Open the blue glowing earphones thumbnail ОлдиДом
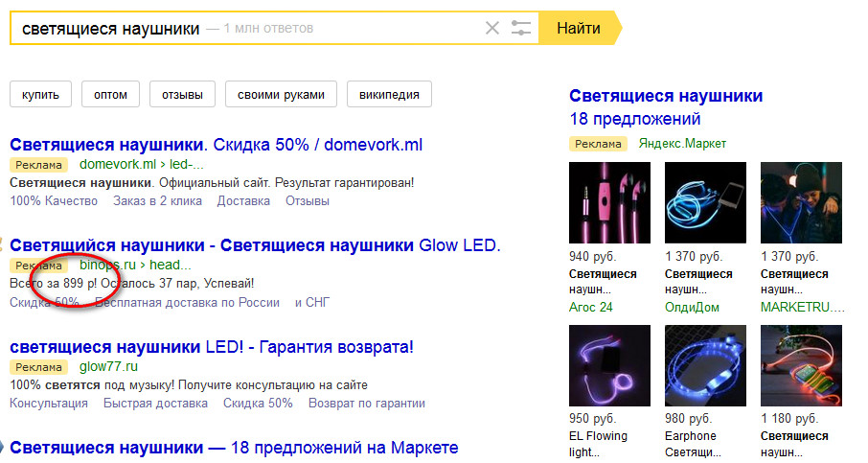This screenshot has width=868, height=463. [x=705, y=202]
